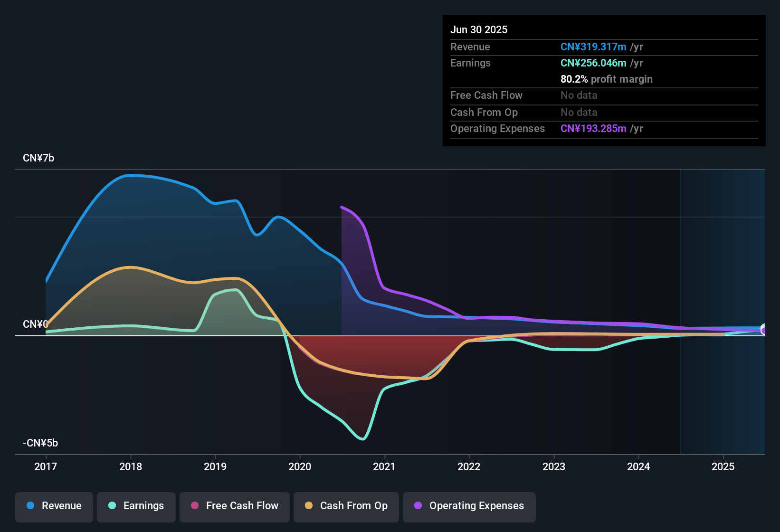Select the 2025 label on the timeline axis
The height and width of the screenshot is (532, 780).
point(723,467)
